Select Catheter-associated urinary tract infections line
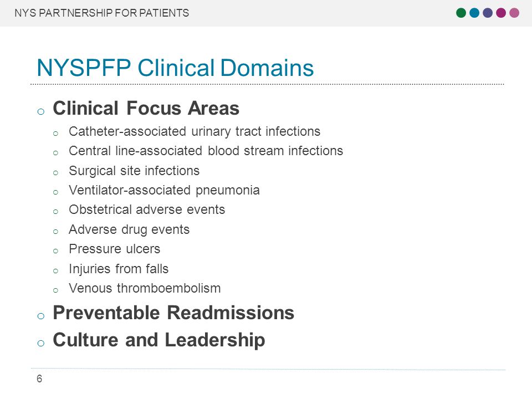Screen dimensions: 532x399 click(195, 132)
